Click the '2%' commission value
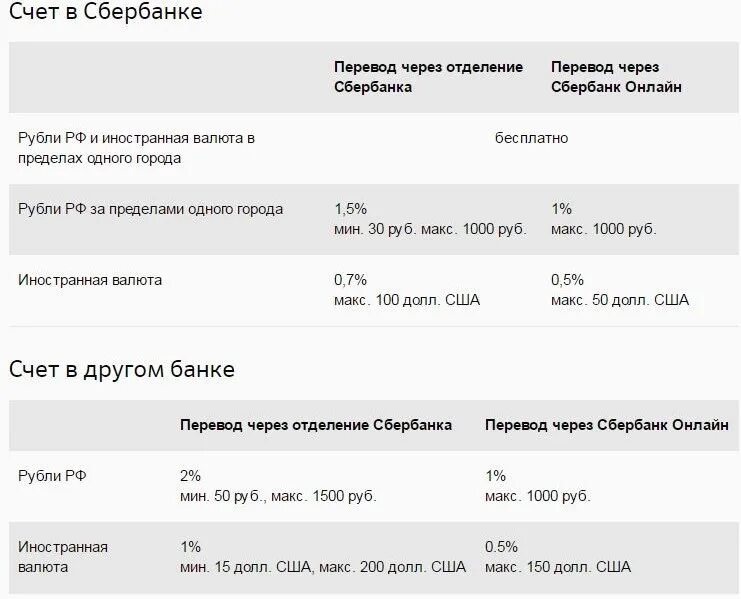 pyautogui.click(x=190, y=476)
